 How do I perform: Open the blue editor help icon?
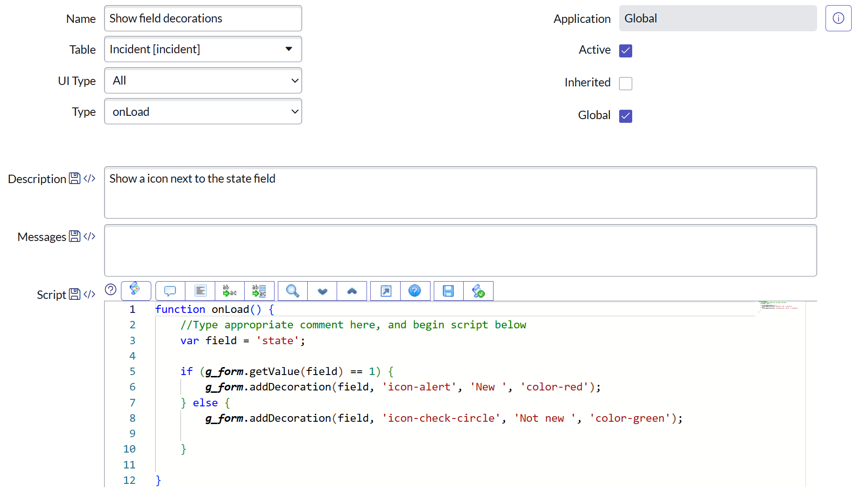(x=415, y=291)
